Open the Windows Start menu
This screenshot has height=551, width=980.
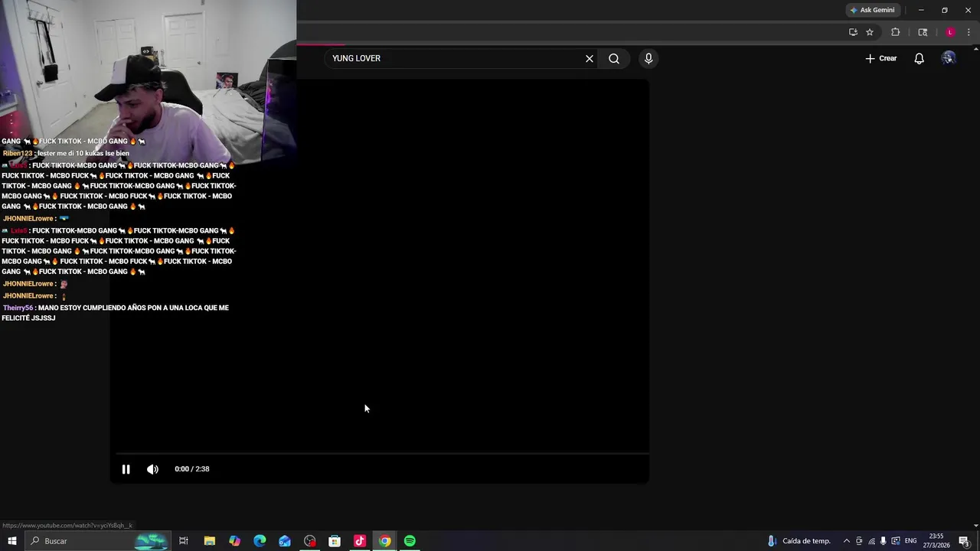[11, 541]
